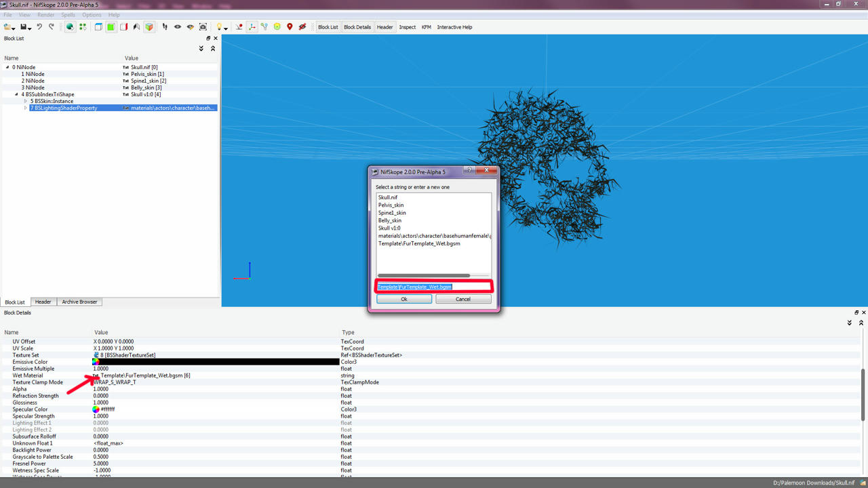Click the green nodes toolbar icon
Image resolution: width=868 pixels, height=488 pixels.
tap(83, 27)
